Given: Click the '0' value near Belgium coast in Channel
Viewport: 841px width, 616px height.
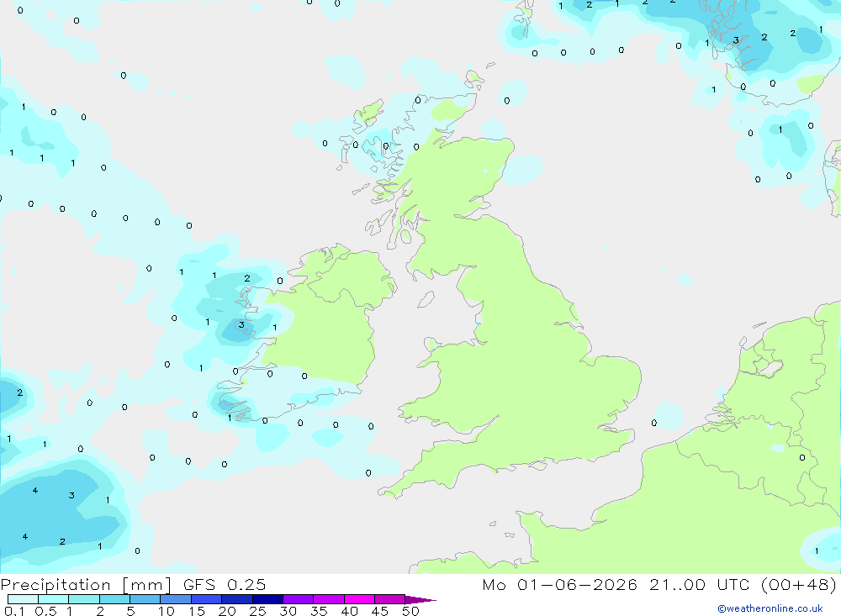Looking at the screenshot, I should 653,423.
